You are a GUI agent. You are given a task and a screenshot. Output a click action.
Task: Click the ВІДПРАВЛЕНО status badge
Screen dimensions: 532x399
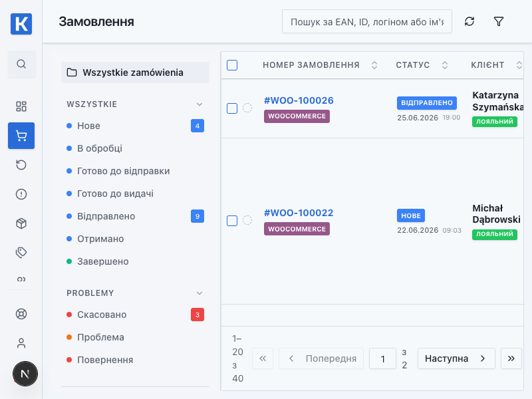[x=427, y=103]
